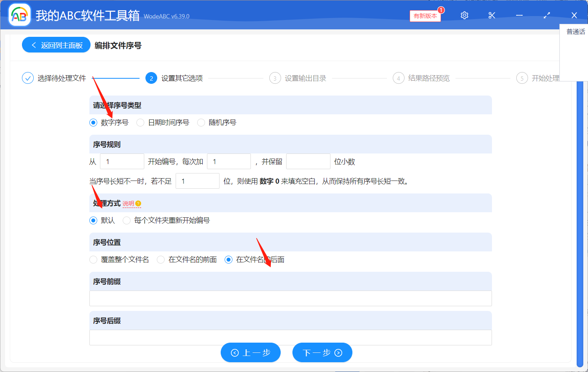Select 在文件名的前面 numbering position
Image resolution: width=588 pixels, height=372 pixels.
pyautogui.click(x=160, y=259)
